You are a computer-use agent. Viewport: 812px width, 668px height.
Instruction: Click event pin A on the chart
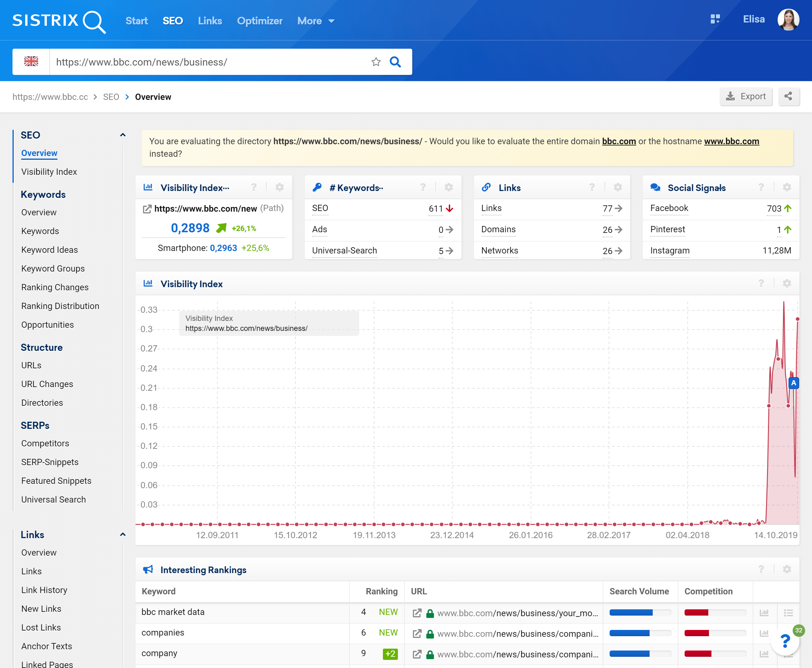(794, 383)
